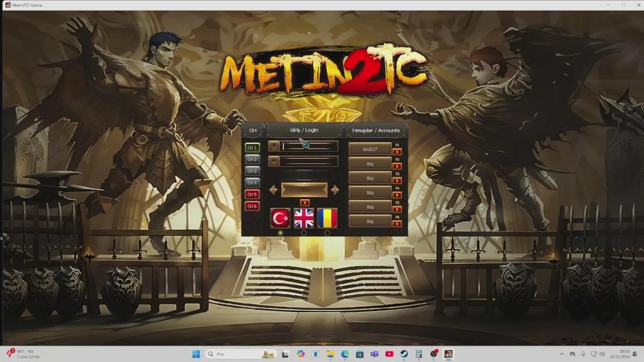
Task: Select channel CH 3
Action: [x=252, y=171]
